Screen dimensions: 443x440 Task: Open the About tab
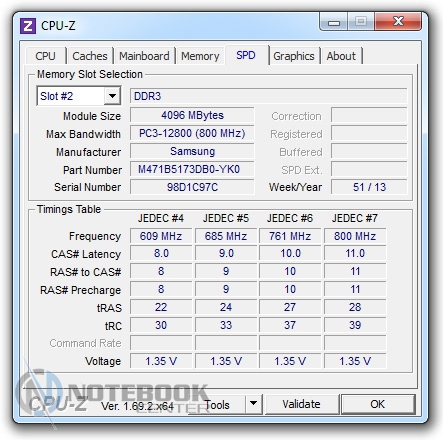point(341,56)
